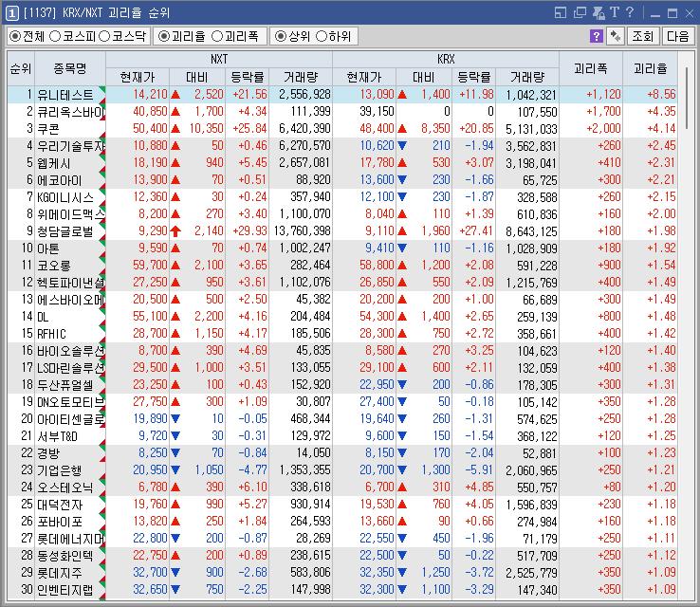Click KRX price 48,400 for 쿠콘
This screenshot has width=700, height=607.
[x=377, y=129]
